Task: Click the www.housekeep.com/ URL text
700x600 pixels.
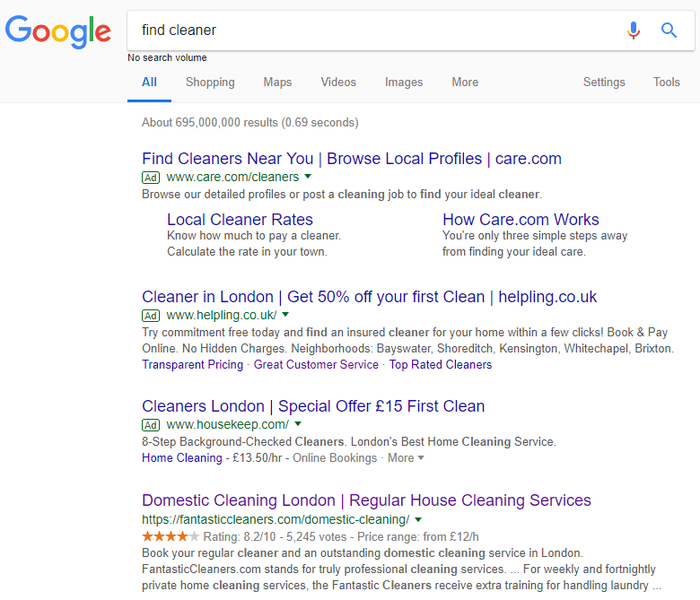Action: tap(228, 425)
